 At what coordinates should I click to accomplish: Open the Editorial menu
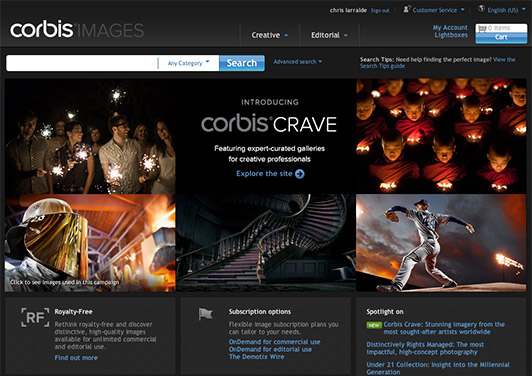click(x=329, y=35)
